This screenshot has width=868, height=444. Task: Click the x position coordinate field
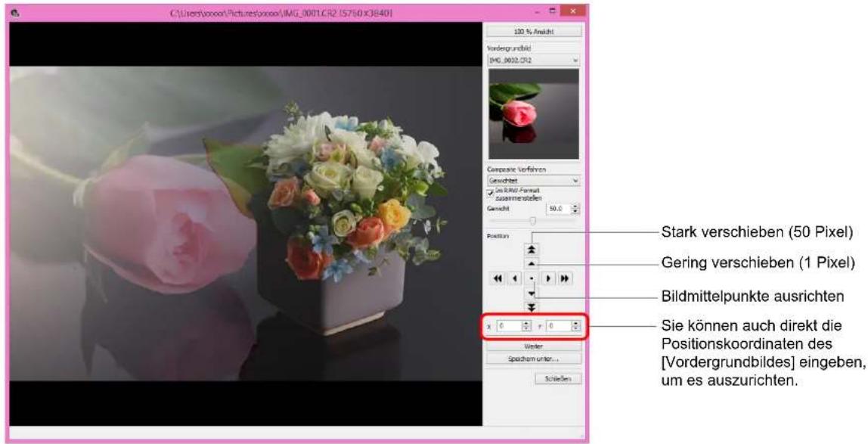pyautogui.click(x=510, y=327)
